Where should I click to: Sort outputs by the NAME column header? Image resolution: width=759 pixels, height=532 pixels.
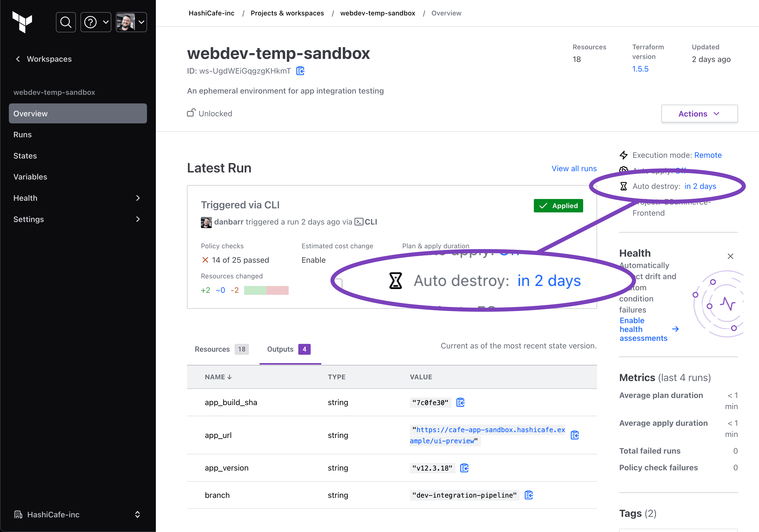[x=218, y=377]
